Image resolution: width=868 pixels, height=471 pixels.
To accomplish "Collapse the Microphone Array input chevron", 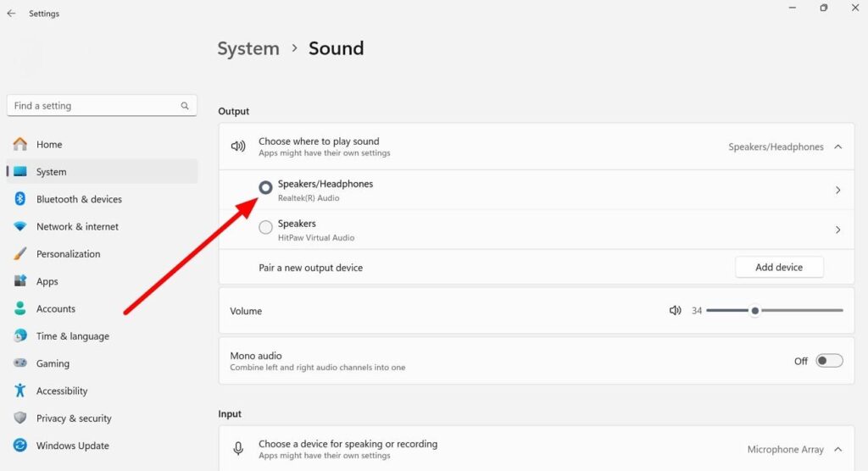I will (838, 450).
